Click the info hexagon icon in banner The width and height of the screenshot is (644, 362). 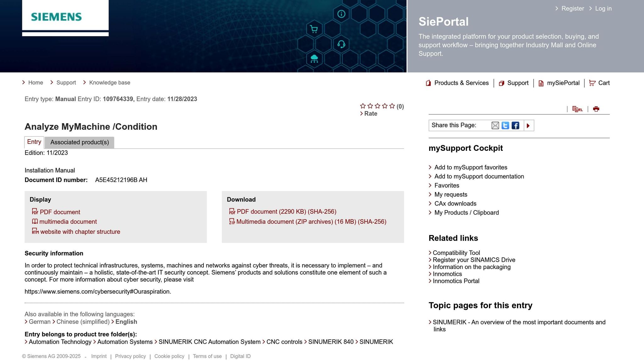pyautogui.click(x=341, y=14)
